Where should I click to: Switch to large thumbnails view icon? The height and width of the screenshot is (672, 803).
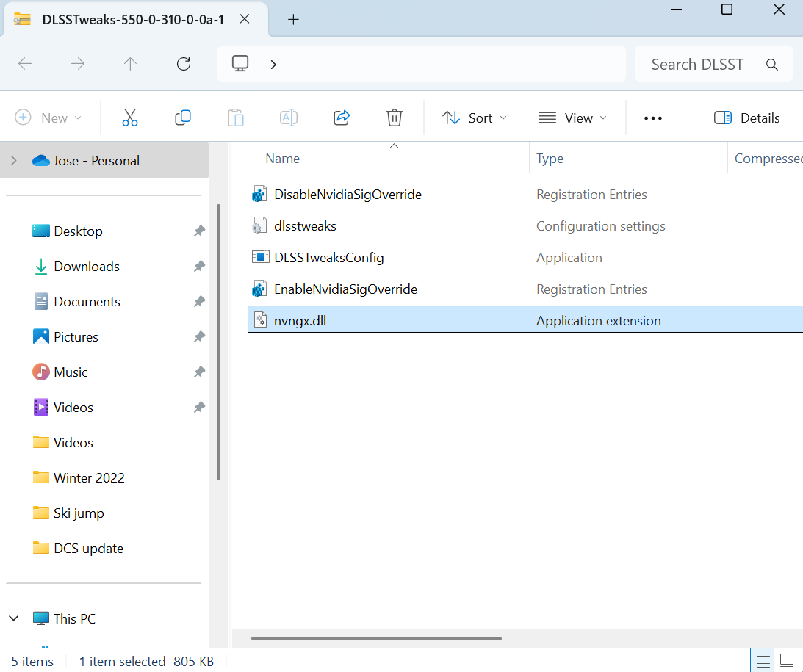coord(787,660)
